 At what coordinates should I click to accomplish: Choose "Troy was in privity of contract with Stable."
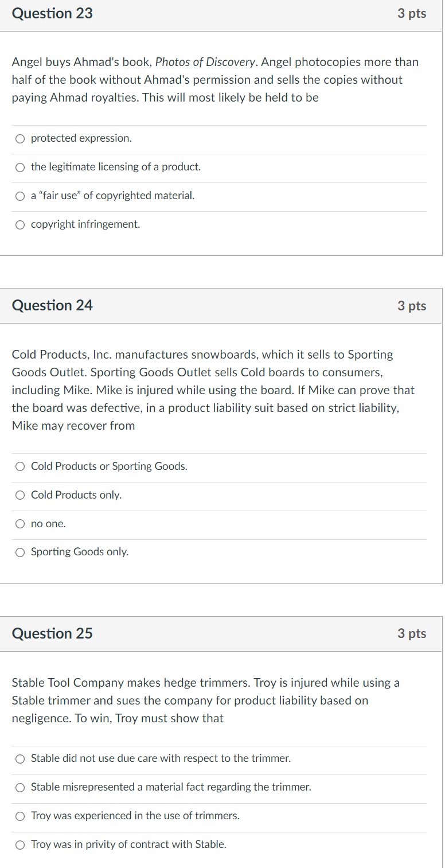click(x=20, y=844)
